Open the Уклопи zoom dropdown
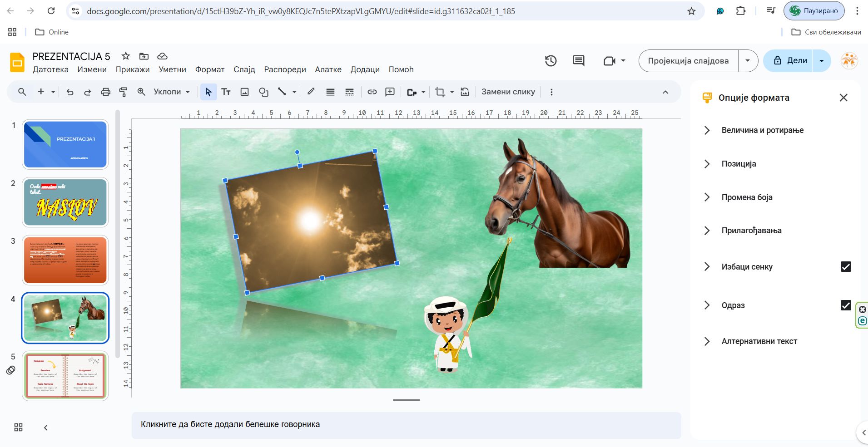This screenshot has width=868, height=447. click(172, 92)
